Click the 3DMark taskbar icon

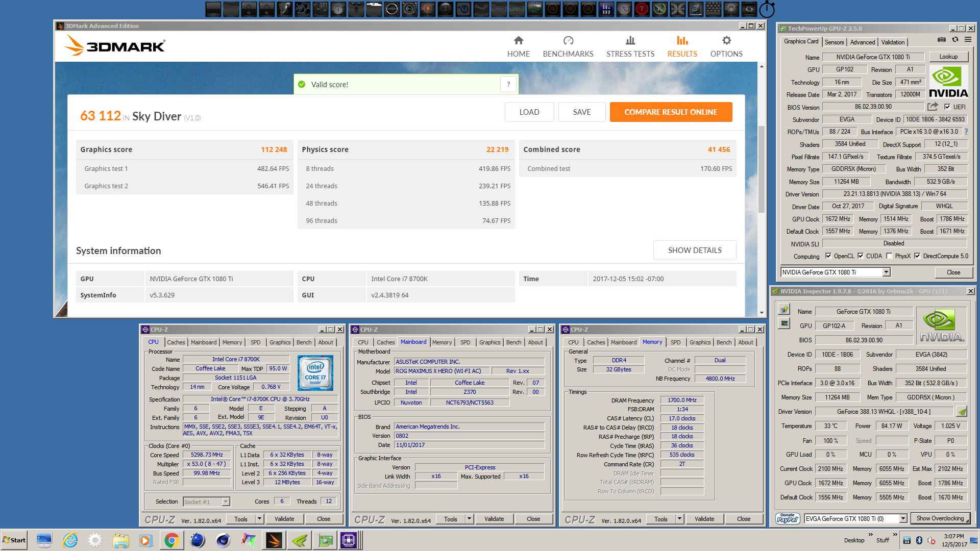(x=274, y=540)
